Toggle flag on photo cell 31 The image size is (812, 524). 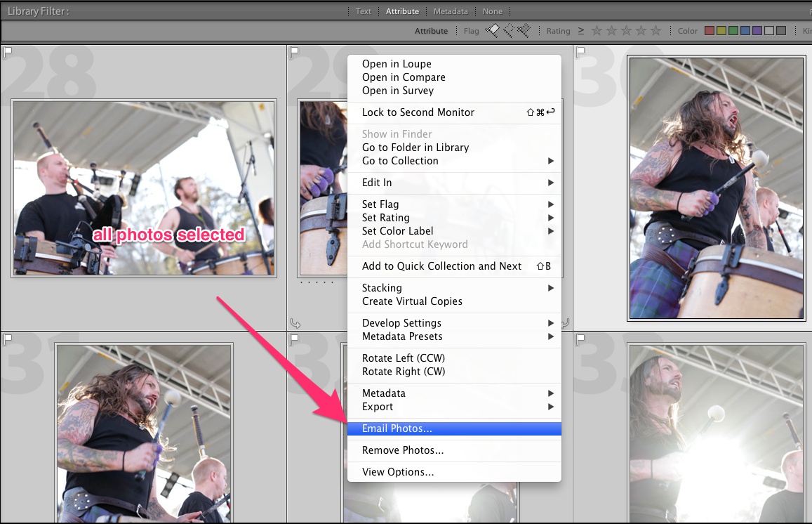(x=8, y=339)
